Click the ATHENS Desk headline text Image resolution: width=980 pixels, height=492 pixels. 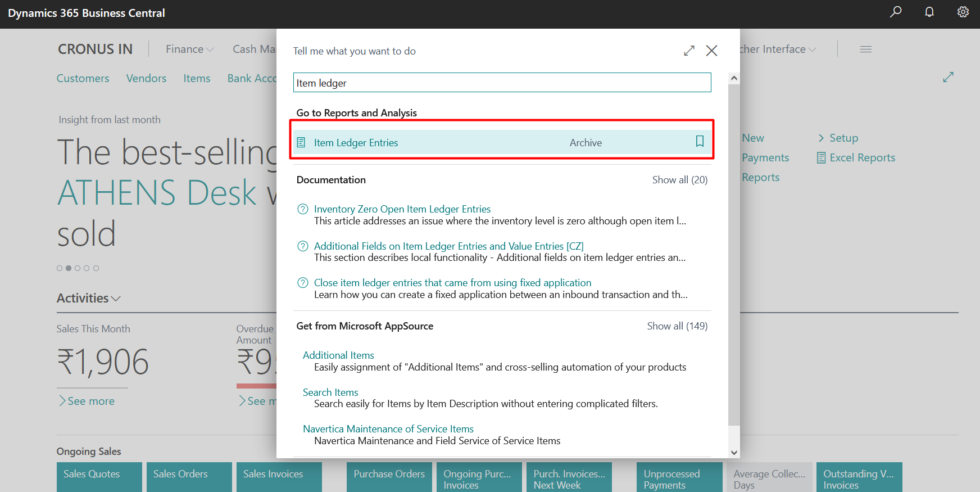[157, 193]
